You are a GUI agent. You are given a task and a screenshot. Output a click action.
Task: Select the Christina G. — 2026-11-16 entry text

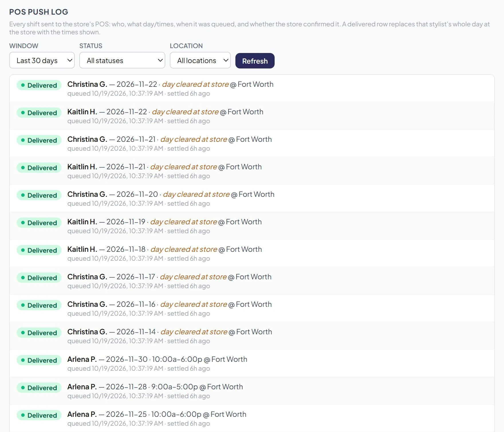point(170,305)
